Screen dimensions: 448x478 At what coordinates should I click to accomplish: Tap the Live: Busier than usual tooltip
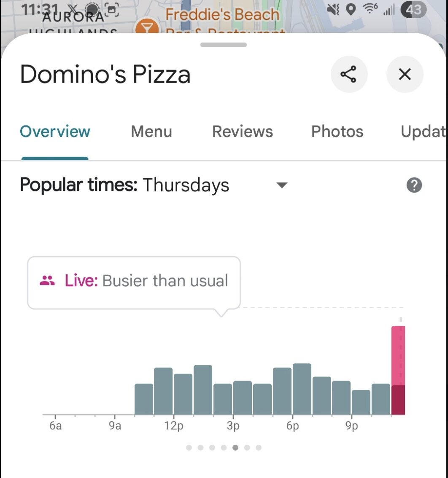click(134, 283)
